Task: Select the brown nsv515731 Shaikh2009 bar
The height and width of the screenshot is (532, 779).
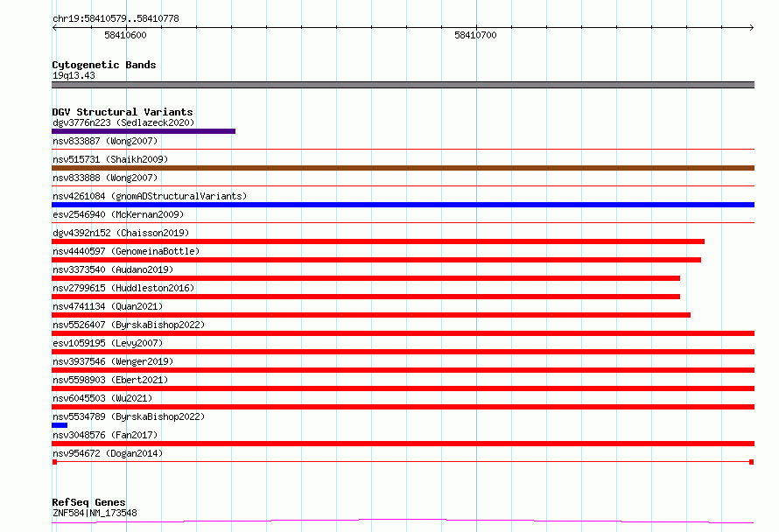Action: coord(403,168)
